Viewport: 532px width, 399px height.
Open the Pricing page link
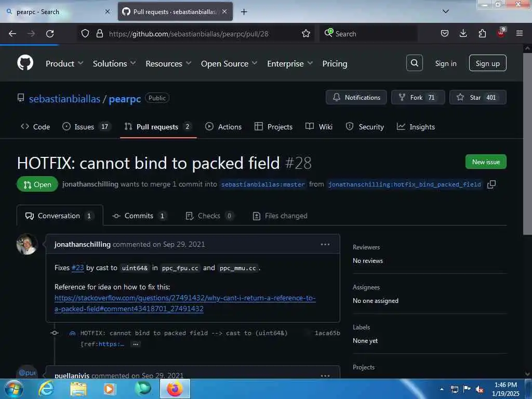[335, 63]
